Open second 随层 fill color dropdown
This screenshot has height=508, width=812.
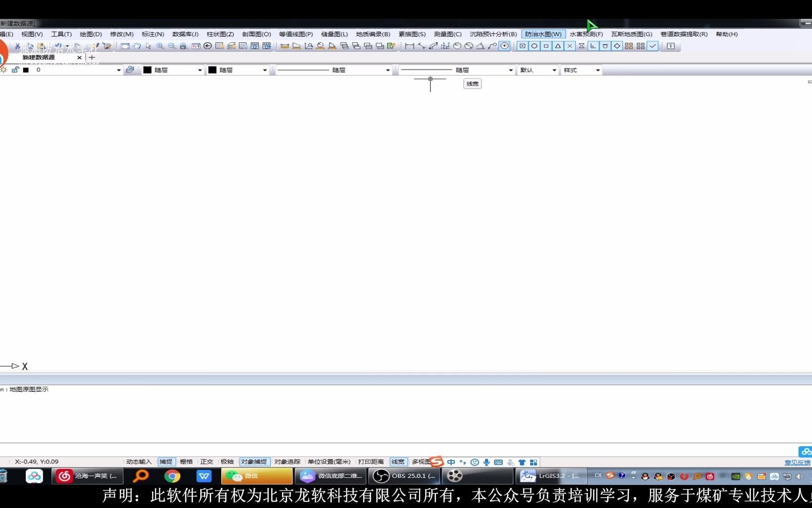coord(265,70)
